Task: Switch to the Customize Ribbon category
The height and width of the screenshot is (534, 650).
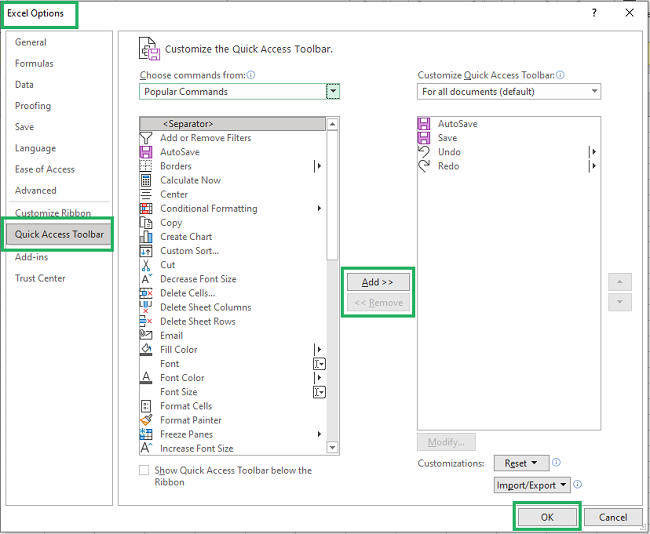Action: [x=53, y=213]
